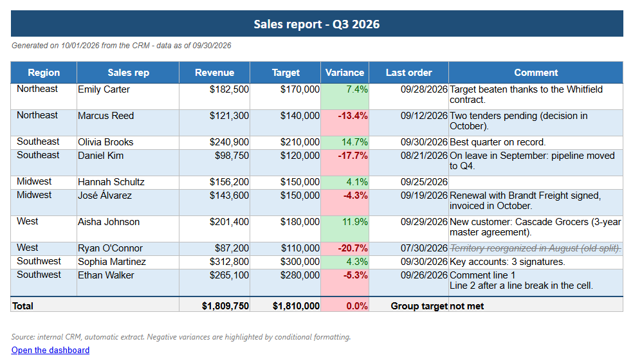Click the $201,400 revenue cell
633x364 pixels.
pos(214,229)
